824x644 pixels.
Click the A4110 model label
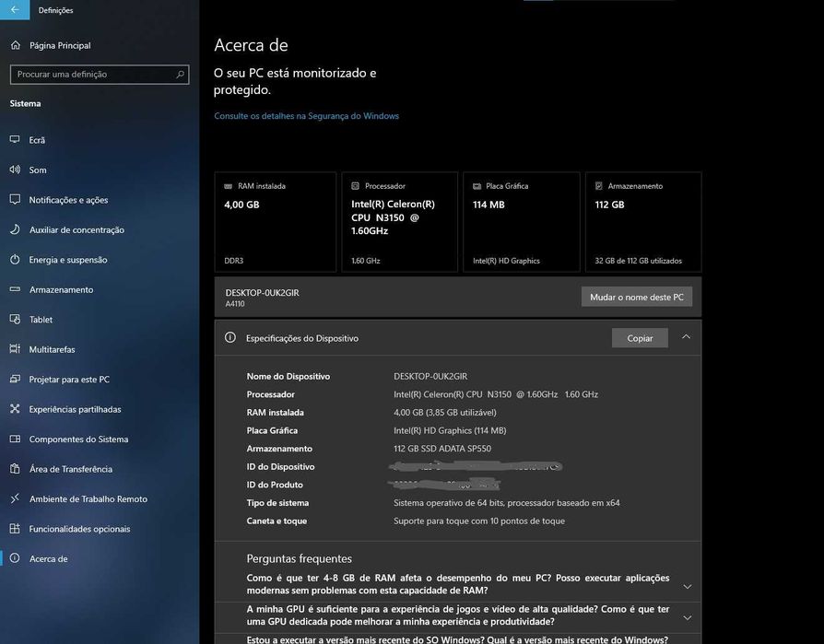tap(234, 304)
